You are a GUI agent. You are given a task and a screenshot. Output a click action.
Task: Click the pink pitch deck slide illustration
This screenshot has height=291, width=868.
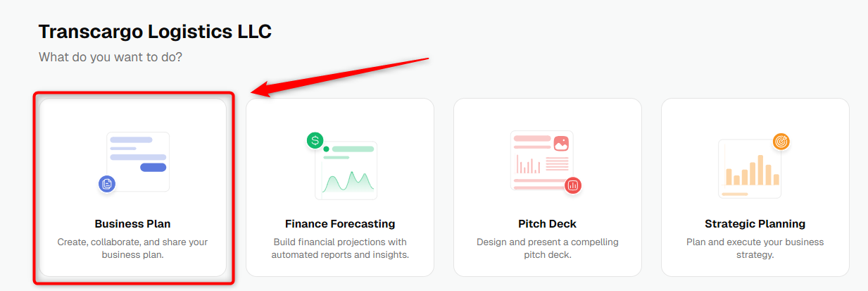[541, 161]
